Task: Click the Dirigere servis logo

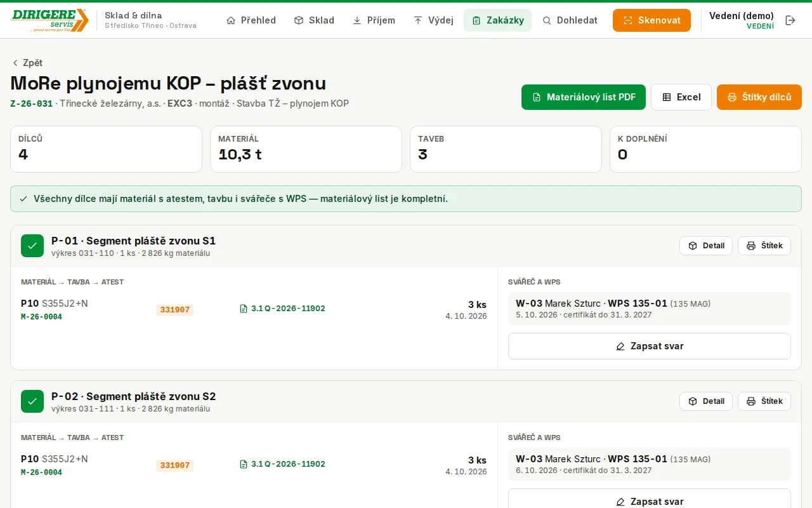Action: pos(49,20)
